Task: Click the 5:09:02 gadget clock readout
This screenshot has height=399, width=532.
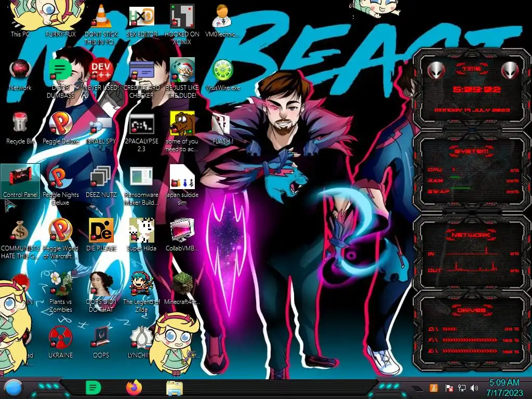Action: click(476, 89)
